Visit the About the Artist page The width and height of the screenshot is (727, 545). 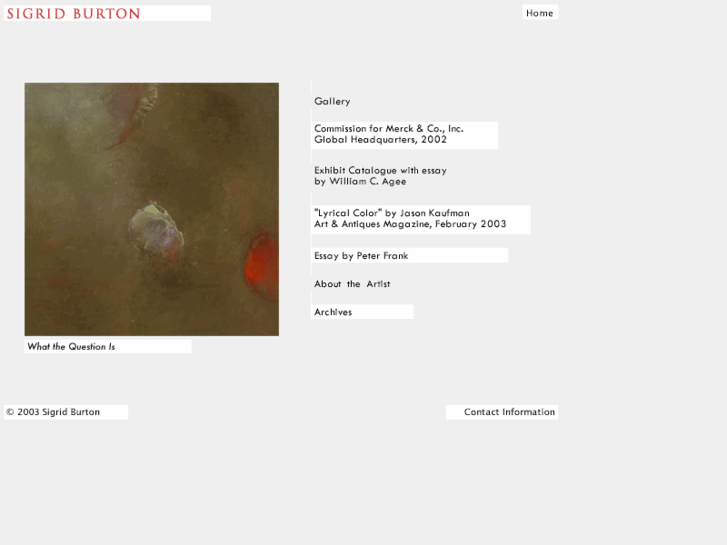pos(352,284)
